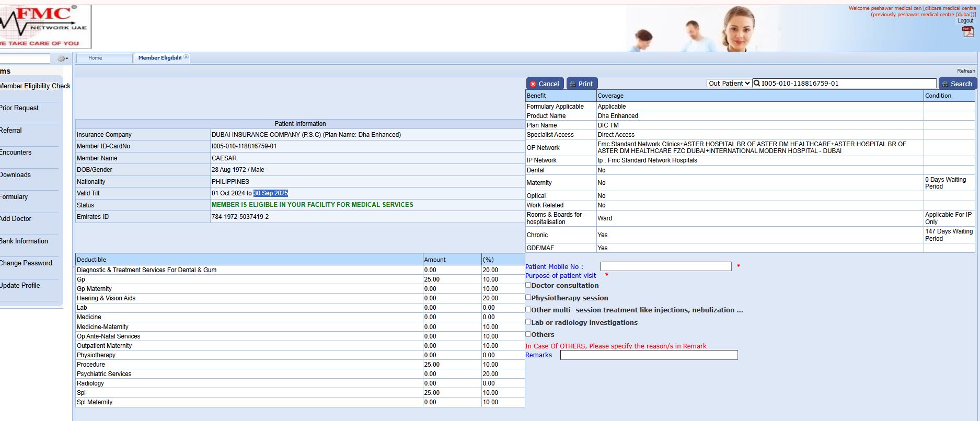Image resolution: width=980 pixels, height=421 pixels.
Task: Click the gear settings icon in sidebar
Action: tap(62, 59)
